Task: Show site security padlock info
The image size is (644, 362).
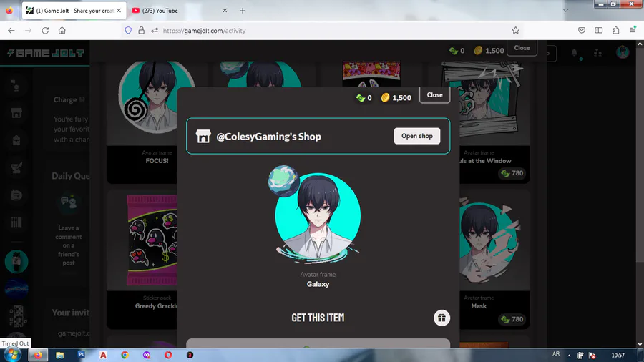Action: pos(141,30)
